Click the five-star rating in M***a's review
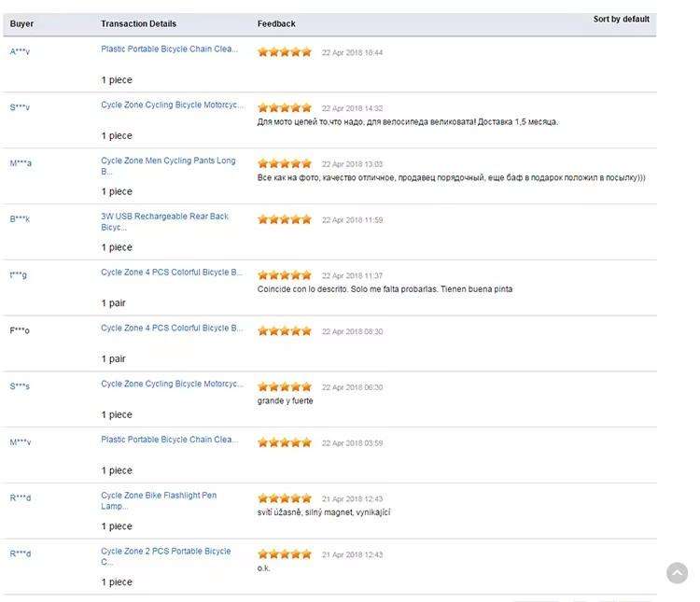The width and height of the screenshot is (700, 602). click(285, 164)
